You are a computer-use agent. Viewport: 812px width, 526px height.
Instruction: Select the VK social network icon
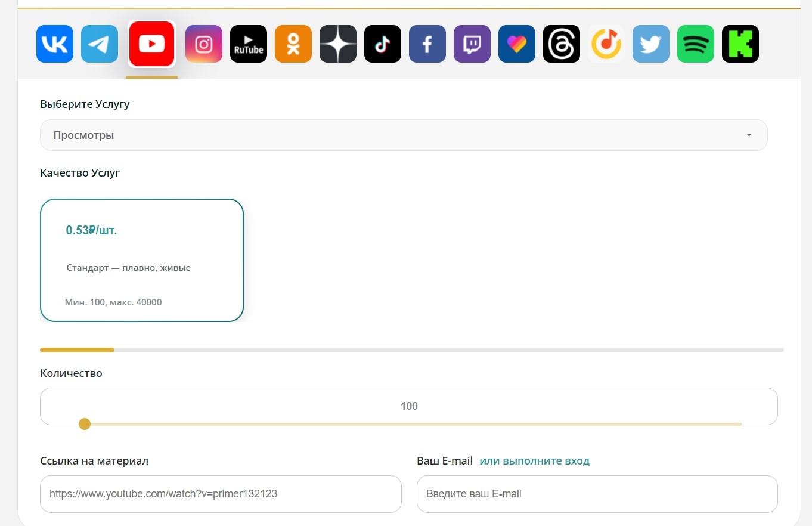tap(55, 44)
